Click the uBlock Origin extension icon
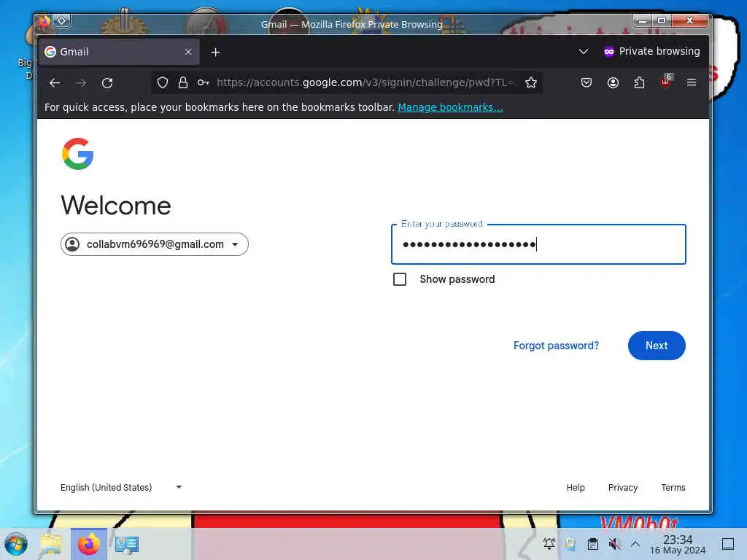Viewport: 747px width, 560px height. point(666,81)
